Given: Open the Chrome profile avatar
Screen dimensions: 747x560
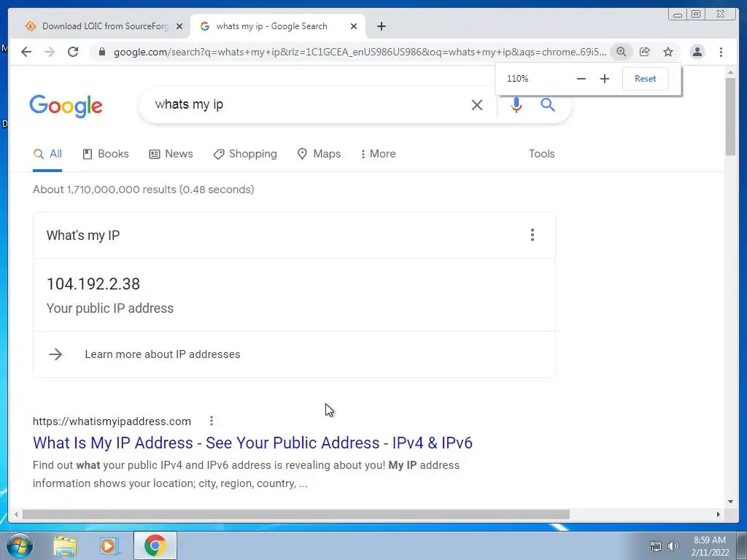Looking at the screenshot, I should [x=697, y=52].
